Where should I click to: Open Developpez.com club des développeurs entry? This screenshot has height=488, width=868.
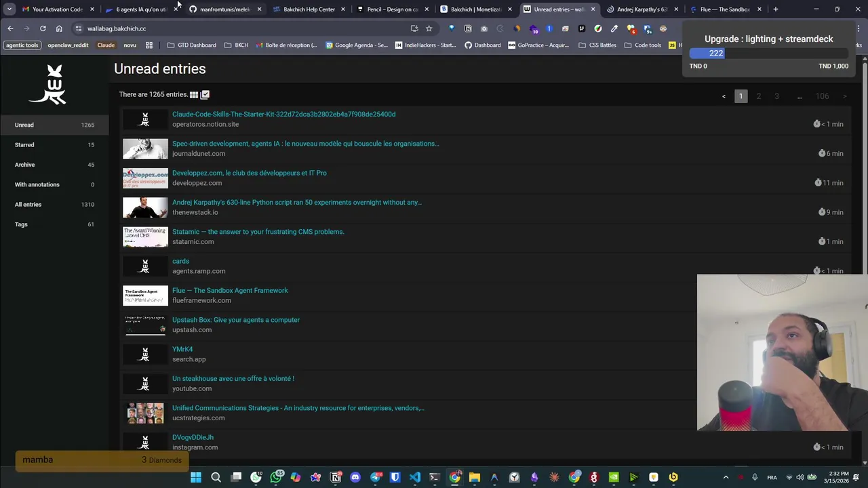[x=249, y=173]
